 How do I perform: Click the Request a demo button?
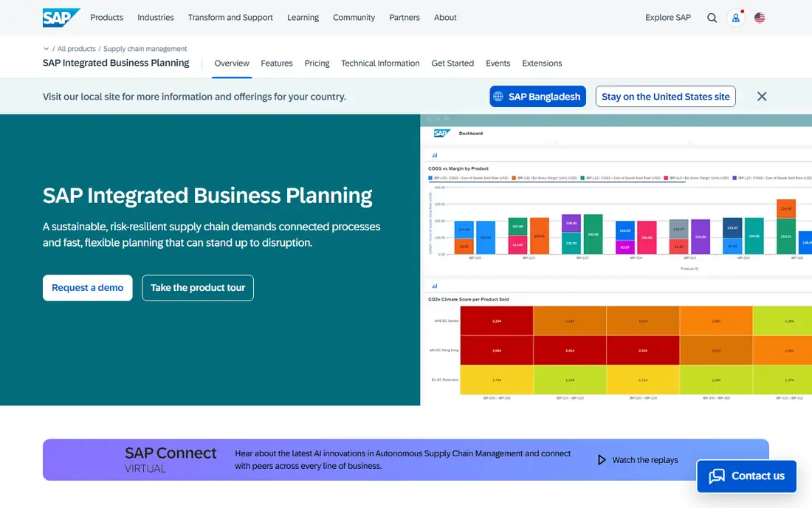pyautogui.click(x=88, y=288)
